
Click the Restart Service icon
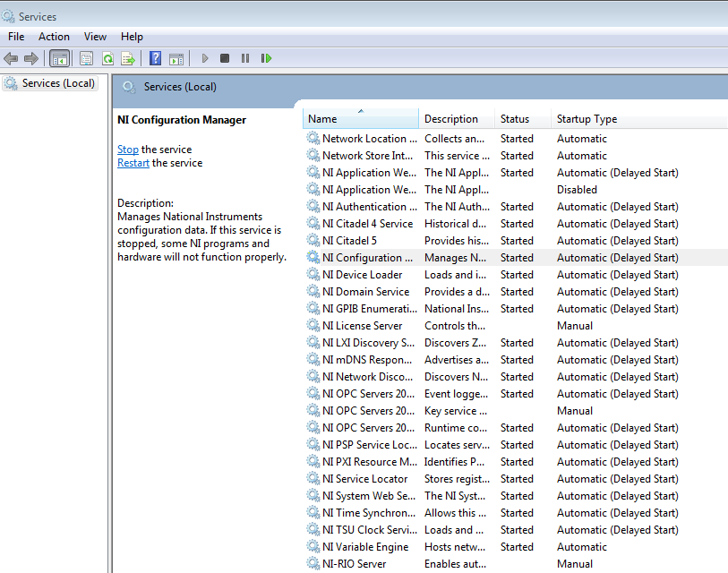pyautogui.click(x=266, y=58)
